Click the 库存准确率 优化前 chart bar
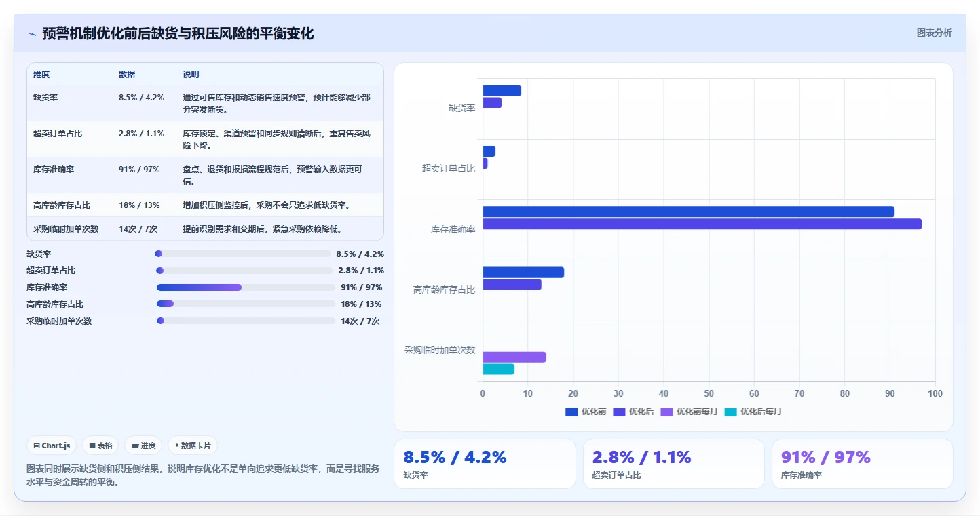 coord(688,212)
